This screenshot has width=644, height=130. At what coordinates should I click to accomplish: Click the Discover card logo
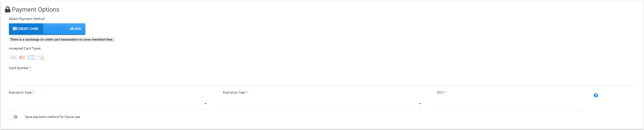coord(40,57)
